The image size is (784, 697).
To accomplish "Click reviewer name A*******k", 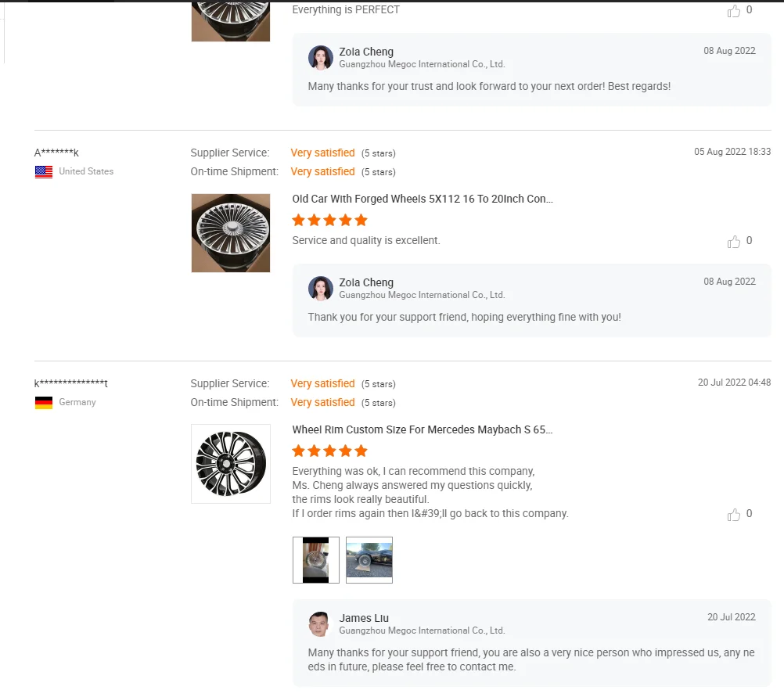I will tap(56, 153).
